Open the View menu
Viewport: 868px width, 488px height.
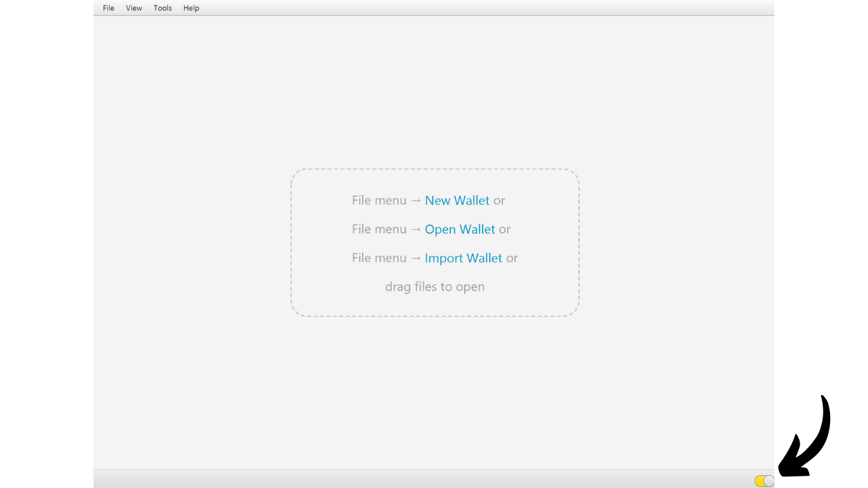134,8
